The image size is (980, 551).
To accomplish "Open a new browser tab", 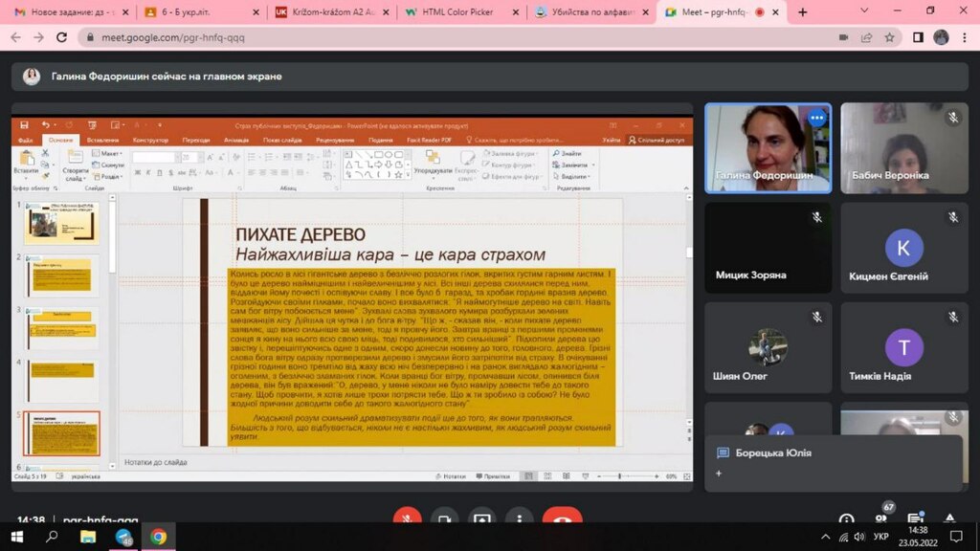I will pos(802,12).
